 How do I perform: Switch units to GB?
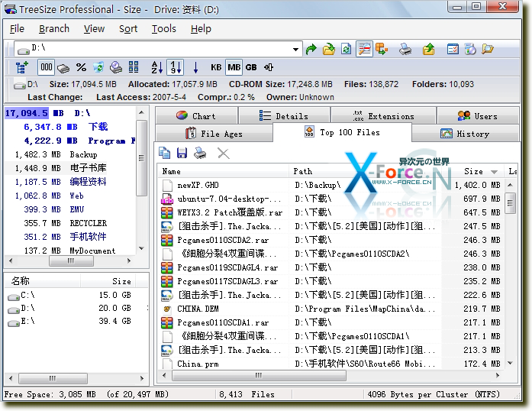coord(251,67)
